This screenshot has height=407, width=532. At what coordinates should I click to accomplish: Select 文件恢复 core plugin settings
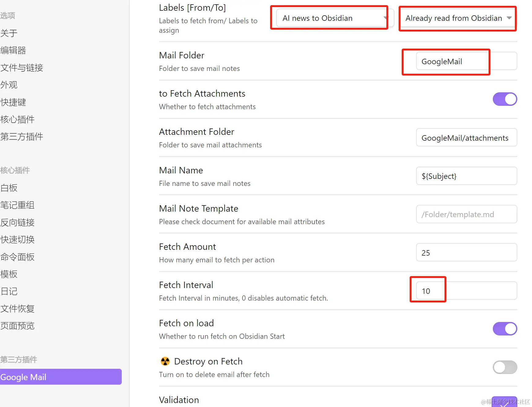click(17, 309)
